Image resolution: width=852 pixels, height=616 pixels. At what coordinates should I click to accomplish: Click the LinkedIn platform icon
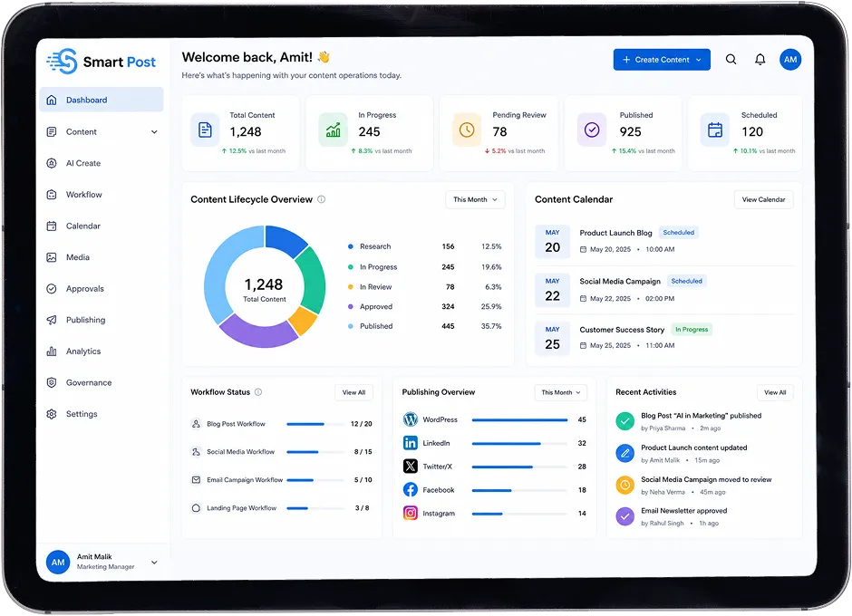(x=411, y=443)
